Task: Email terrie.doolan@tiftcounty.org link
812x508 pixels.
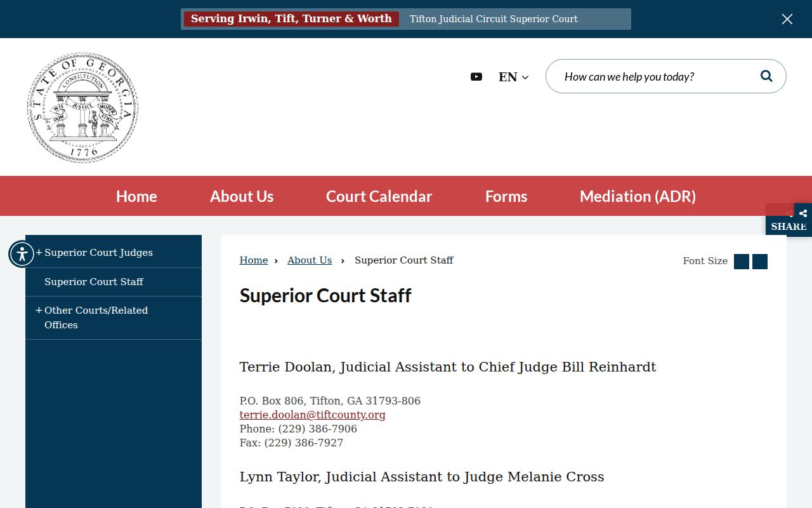Action: tap(313, 415)
